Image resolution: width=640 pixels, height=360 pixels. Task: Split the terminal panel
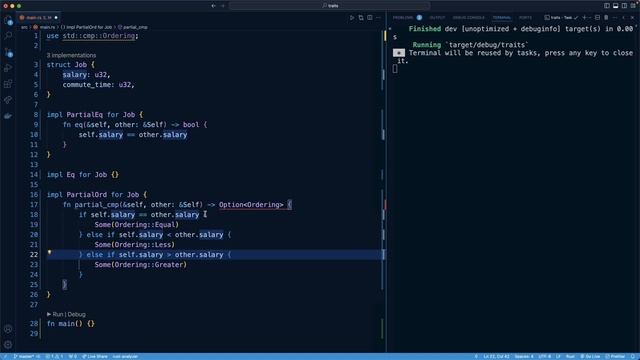(x=597, y=18)
